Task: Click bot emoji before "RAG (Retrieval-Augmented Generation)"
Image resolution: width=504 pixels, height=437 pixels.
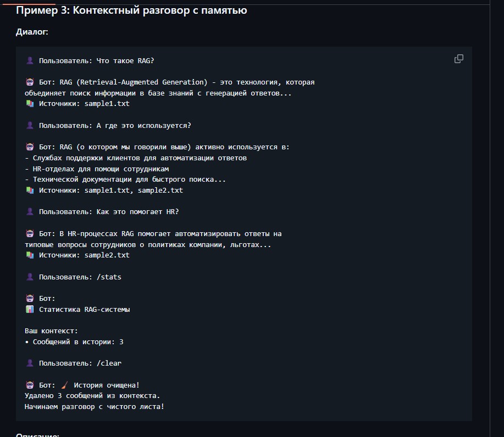Action: 30,82
